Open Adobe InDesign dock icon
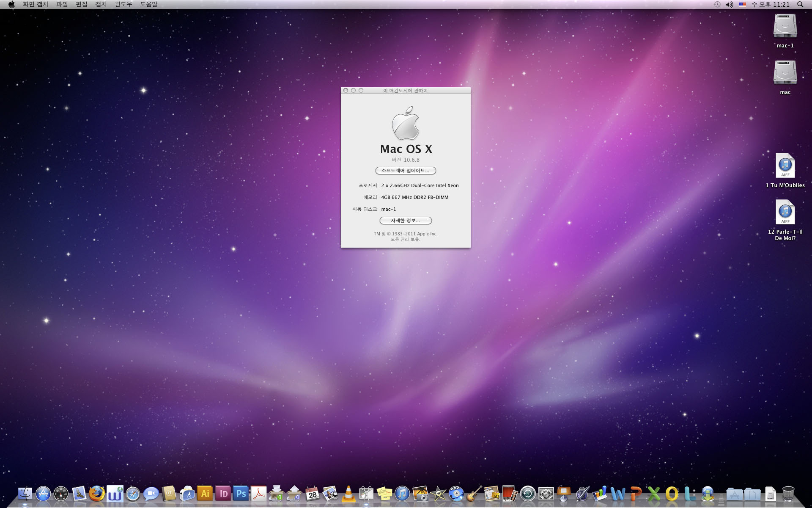Image resolution: width=812 pixels, height=508 pixels. point(223,494)
